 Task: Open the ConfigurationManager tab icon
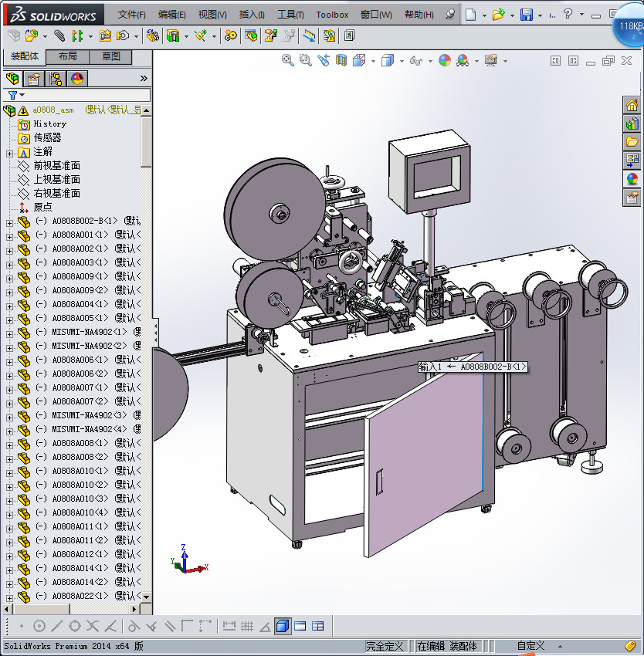pos(56,78)
